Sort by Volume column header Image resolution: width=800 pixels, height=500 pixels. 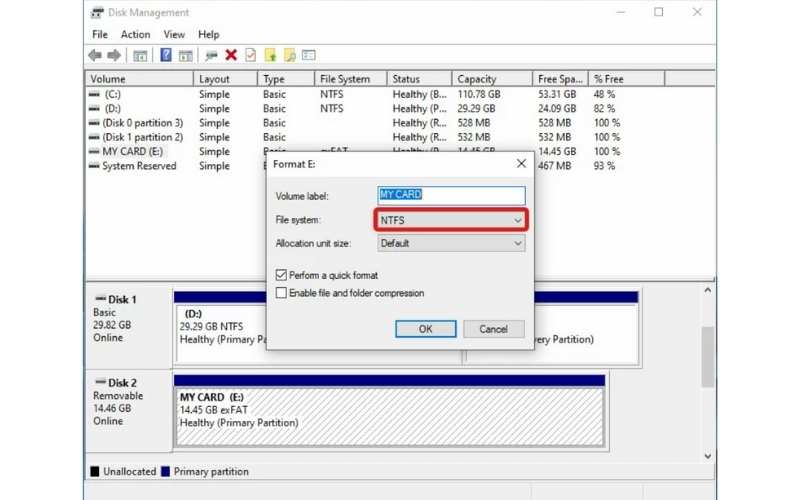pyautogui.click(x=139, y=79)
